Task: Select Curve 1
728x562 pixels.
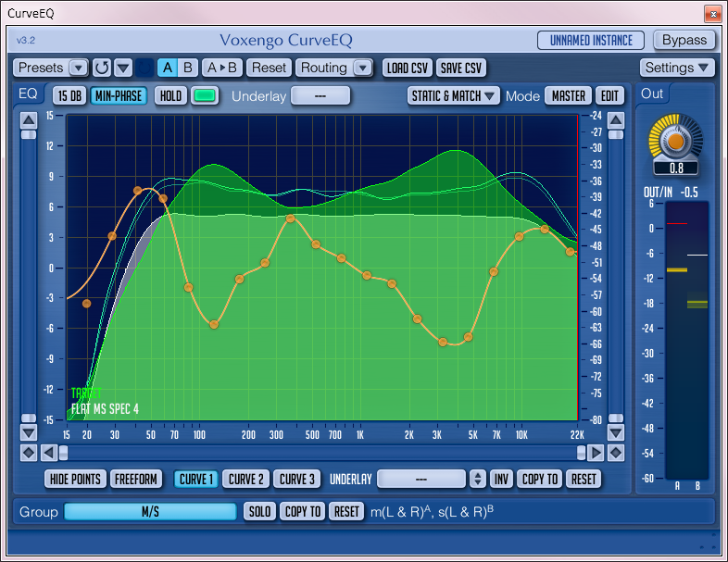Action: (196, 479)
